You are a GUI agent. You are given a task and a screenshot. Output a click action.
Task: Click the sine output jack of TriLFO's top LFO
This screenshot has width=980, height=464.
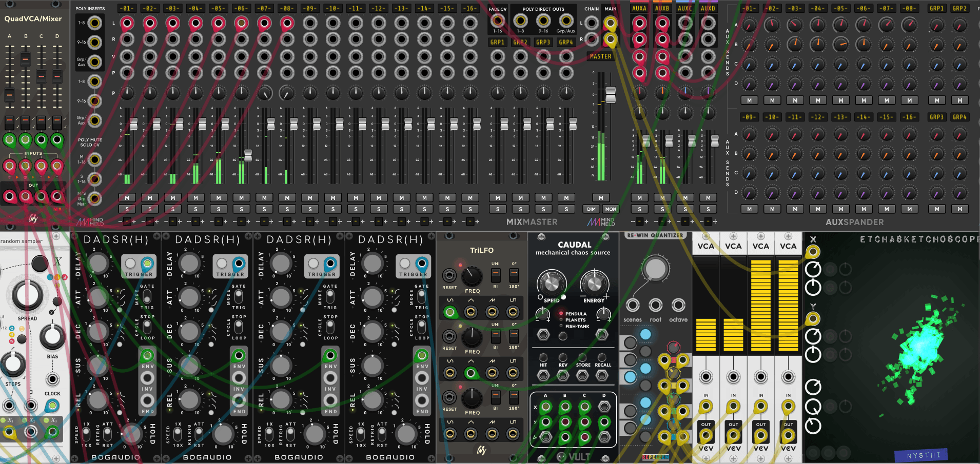[450, 312]
